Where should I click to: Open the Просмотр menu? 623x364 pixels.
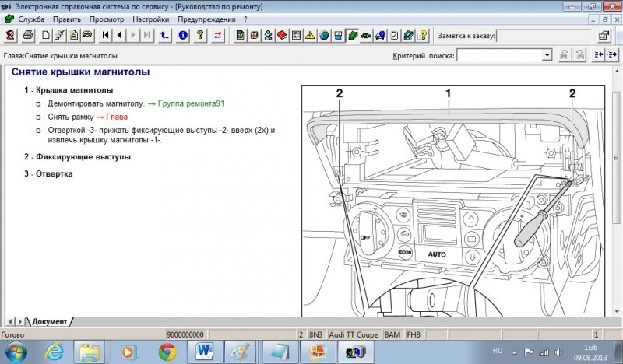coord(107,19)
